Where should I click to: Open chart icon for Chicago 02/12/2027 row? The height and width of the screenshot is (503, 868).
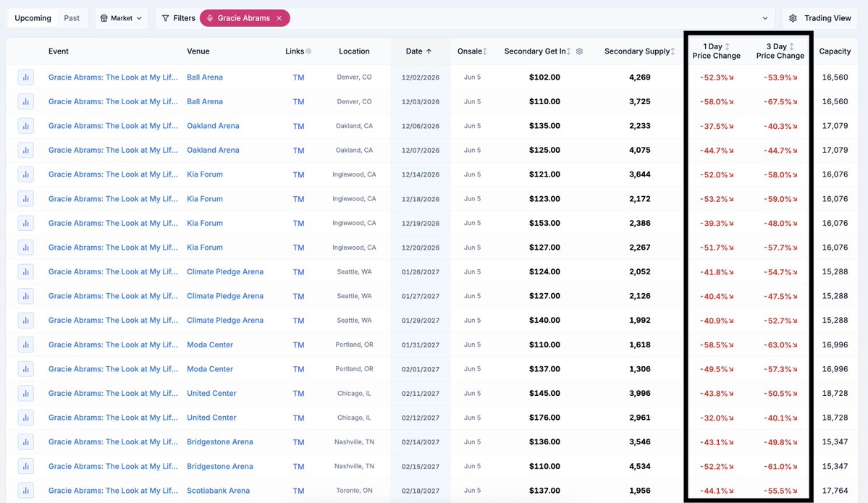click(25, 418)
